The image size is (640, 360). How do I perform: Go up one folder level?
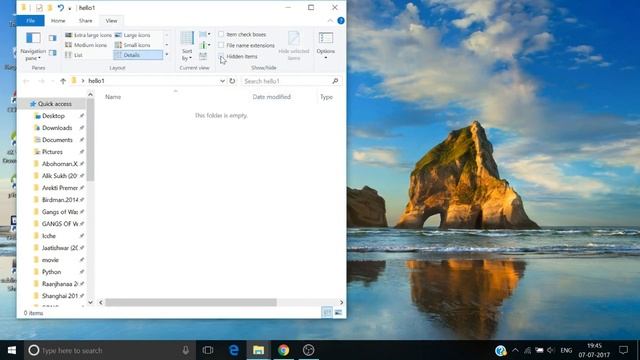(63, 81)
